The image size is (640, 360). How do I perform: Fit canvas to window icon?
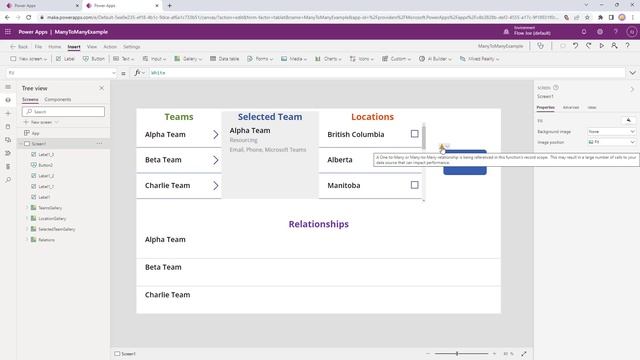[524, 353]
